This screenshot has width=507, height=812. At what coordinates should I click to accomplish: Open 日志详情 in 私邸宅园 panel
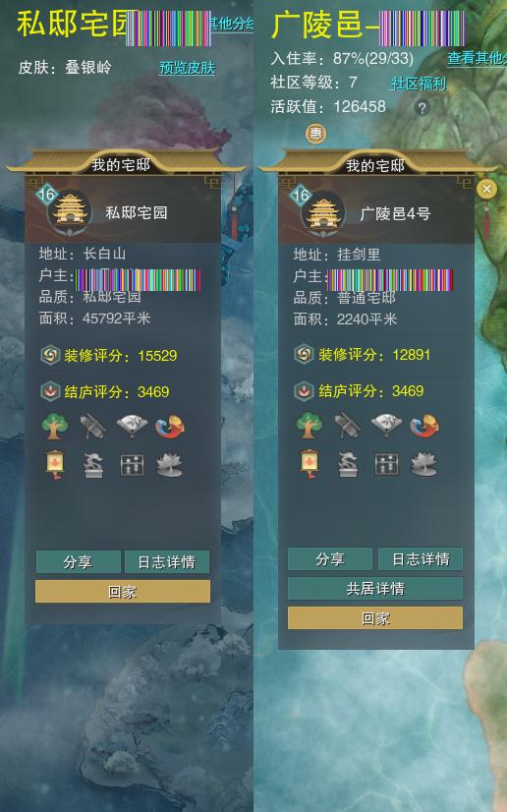pos(167,562)
